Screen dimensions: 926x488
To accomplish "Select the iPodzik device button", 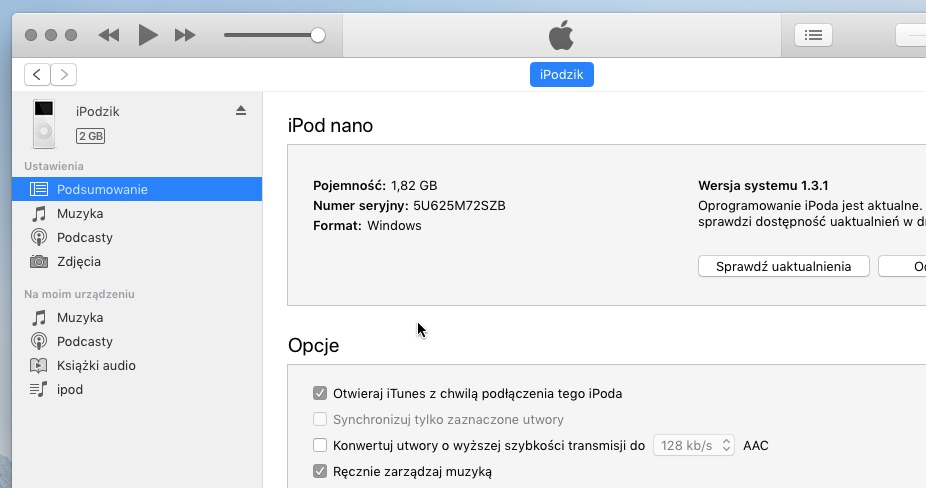I will [x=562, y=74].
